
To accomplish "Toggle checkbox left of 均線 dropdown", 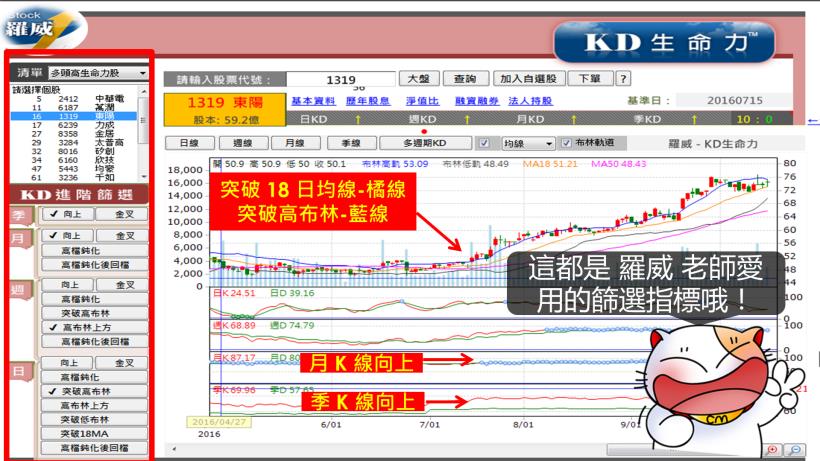I will point(484,143).
